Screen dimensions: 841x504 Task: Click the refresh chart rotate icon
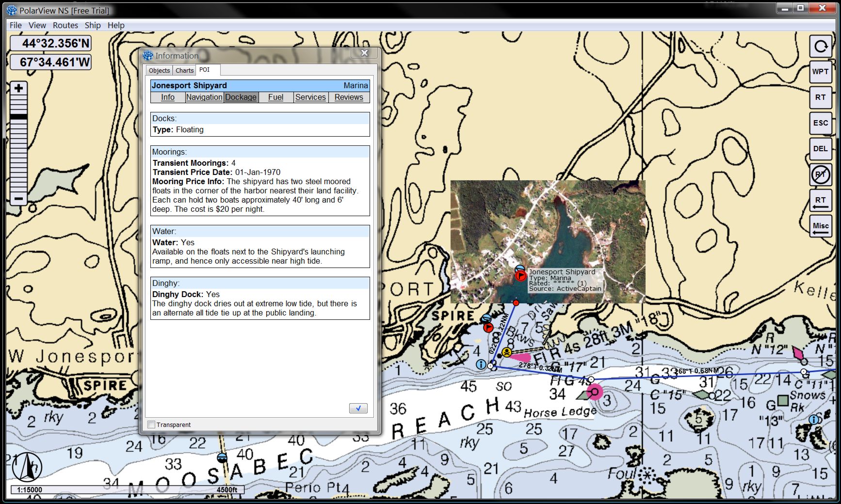[821, 47]
